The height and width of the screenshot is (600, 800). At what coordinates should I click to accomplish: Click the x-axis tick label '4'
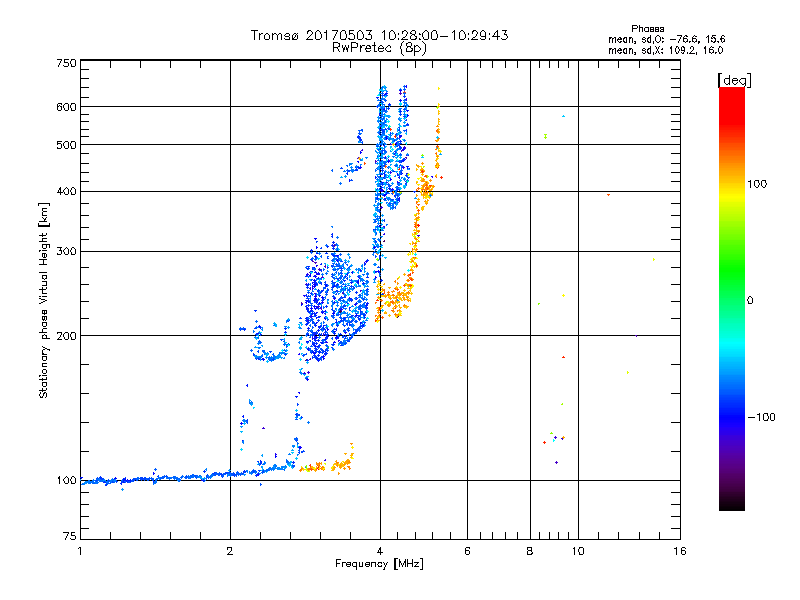pos(380,551)
